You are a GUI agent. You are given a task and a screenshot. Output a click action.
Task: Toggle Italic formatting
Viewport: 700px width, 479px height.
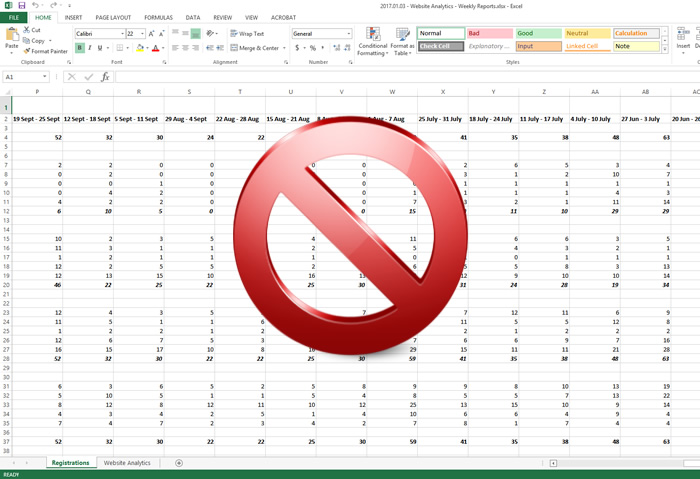tap(90, 48)
